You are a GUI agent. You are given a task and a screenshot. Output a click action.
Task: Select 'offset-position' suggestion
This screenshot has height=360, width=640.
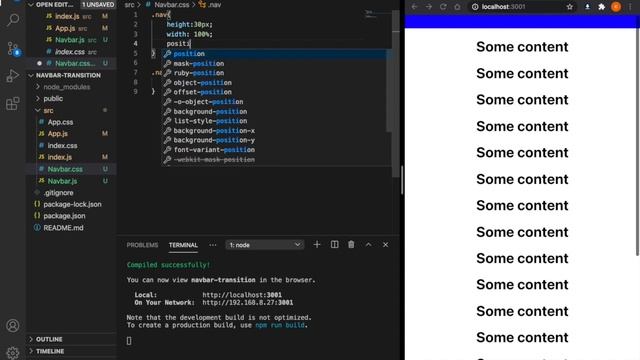pyautogui.click(x=274, y=92)
